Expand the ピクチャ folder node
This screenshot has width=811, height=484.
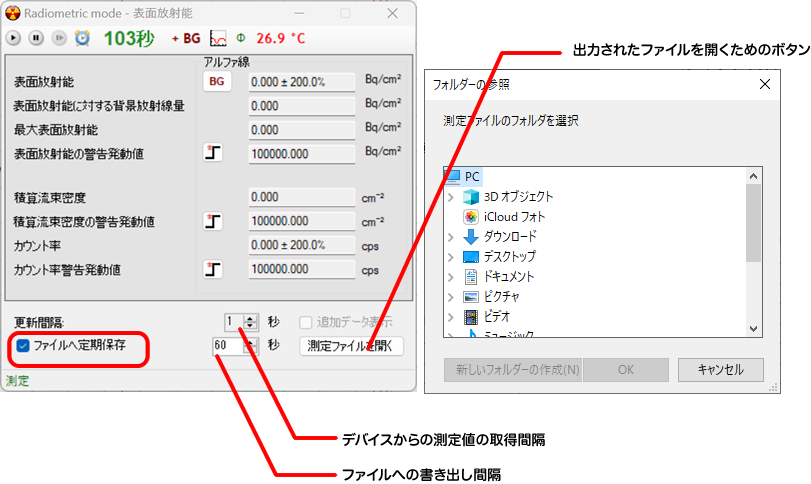[x=450, y=297]
